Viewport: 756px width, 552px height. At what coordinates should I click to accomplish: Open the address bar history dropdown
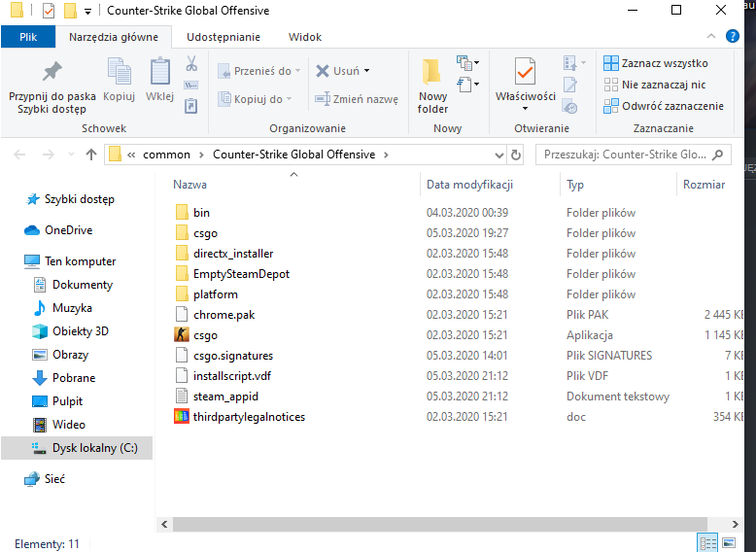pyautogui.click(x=499, y=155)
